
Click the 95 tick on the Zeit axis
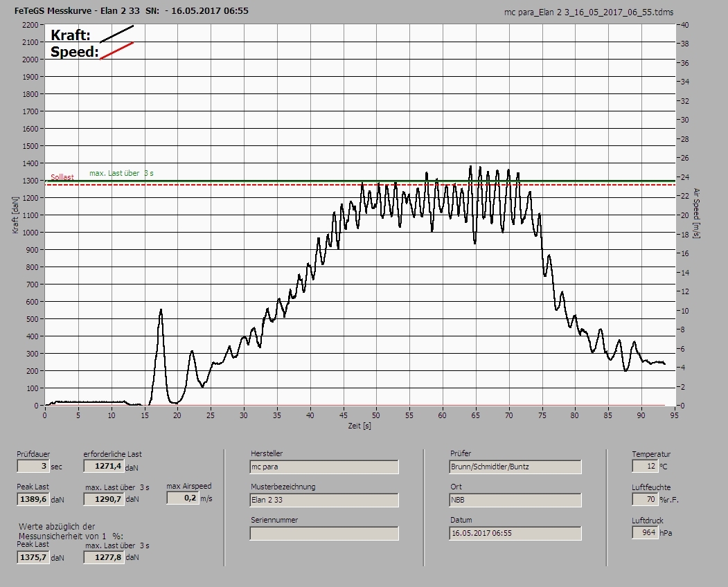click(674, 415)
